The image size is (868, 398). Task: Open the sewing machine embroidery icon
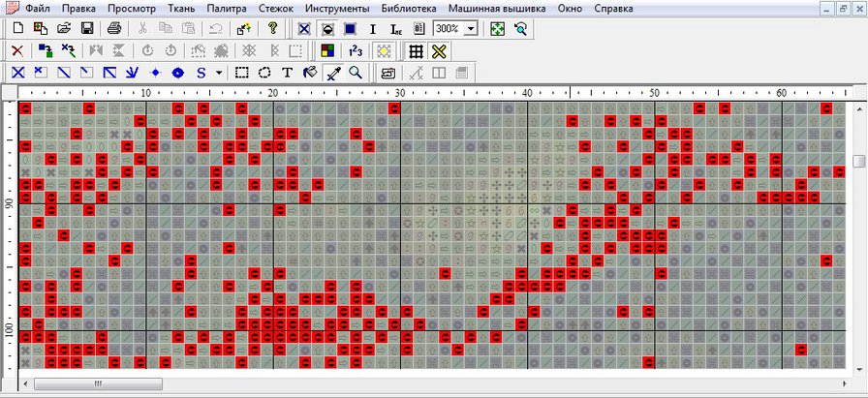coord(388,73)
